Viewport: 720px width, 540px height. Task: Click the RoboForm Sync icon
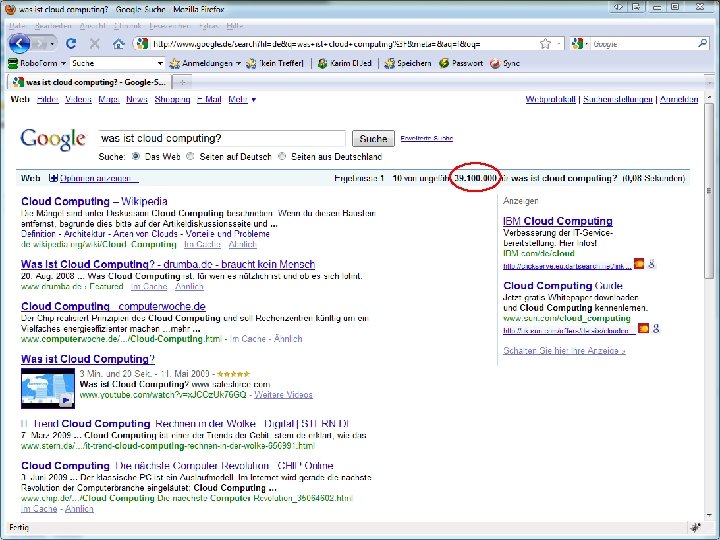point(505,63)
